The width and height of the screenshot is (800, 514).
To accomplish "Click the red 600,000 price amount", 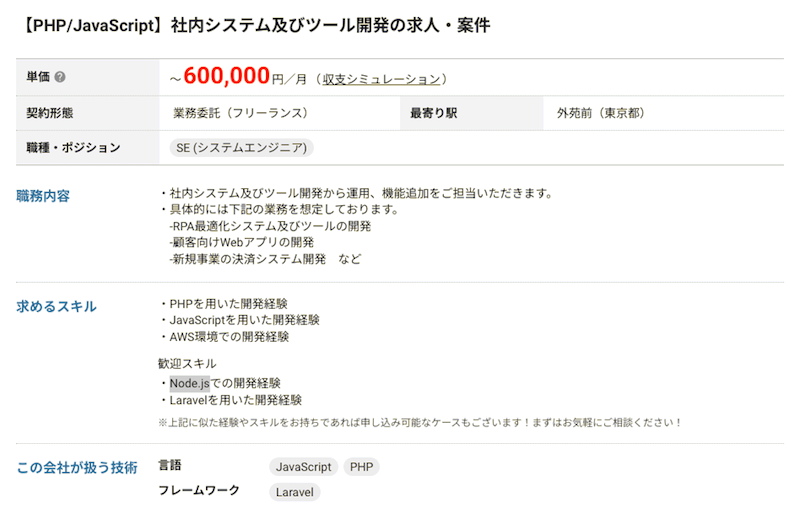I will click(227, 77).
